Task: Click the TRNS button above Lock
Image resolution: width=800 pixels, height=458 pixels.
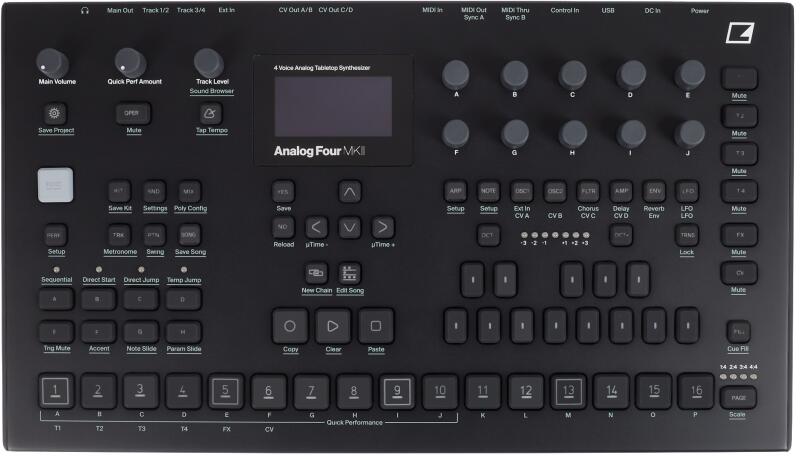Action: click(x=687, y=235)
